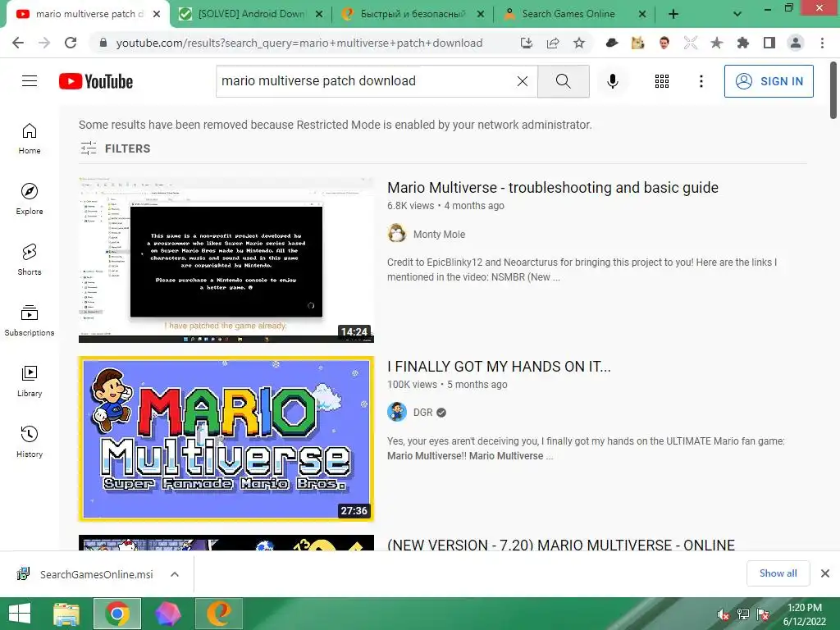
Task: Click the SIGN IN button
Action: coord(769,81)
